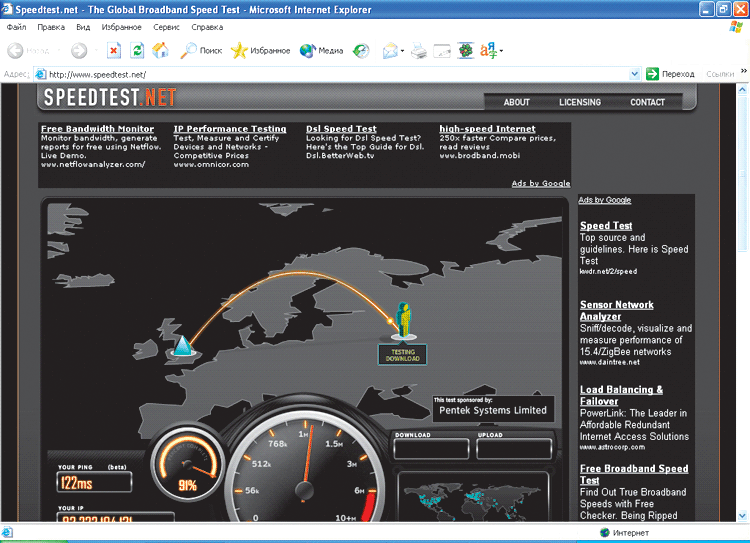The image size is (750, 543).
Task: Click the language translation letters icon
Action: [x=488, y=50]
